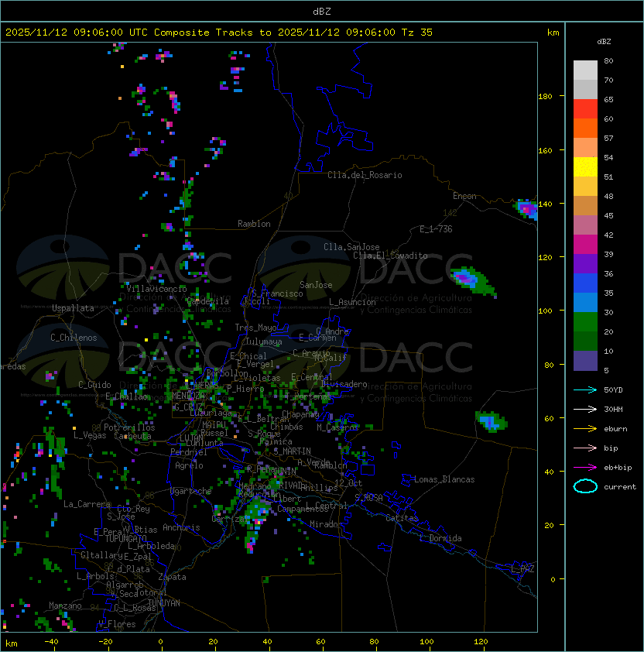The image size is (644, 652).
Task: Click the 'Villavicencio' map label
Action: (x=156, y=289)
